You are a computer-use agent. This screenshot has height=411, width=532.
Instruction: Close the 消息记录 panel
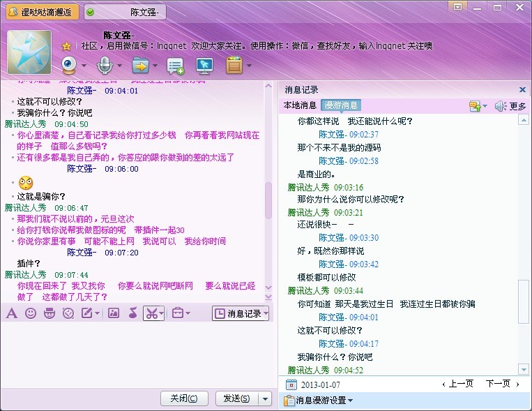pyautogui.click(x=522, y=90)
